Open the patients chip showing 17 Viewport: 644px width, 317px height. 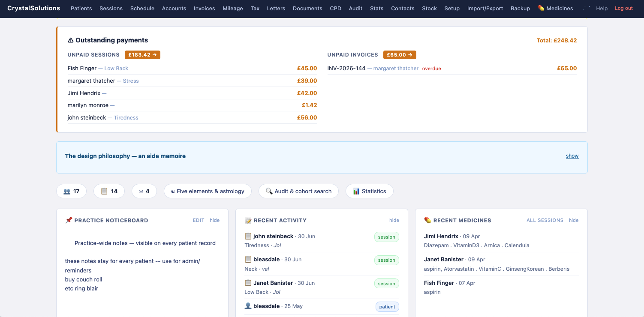pos(71,191)
